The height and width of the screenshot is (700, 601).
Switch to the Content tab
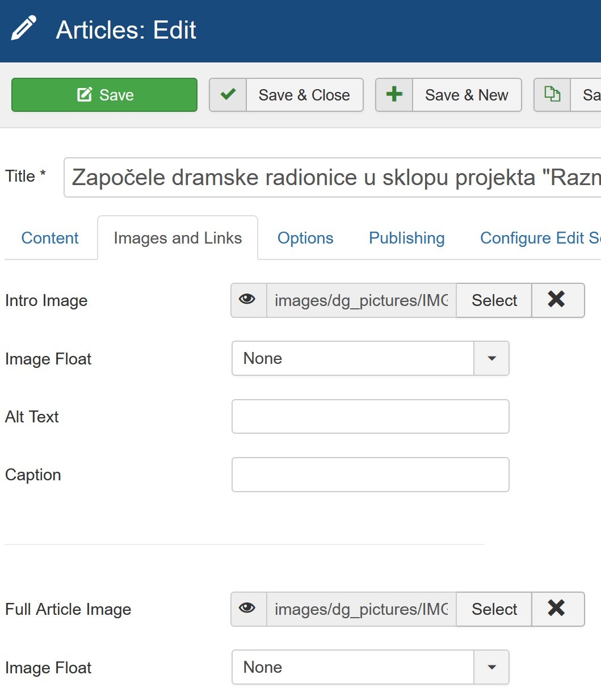pyautogui.click(x=50, y=238)
